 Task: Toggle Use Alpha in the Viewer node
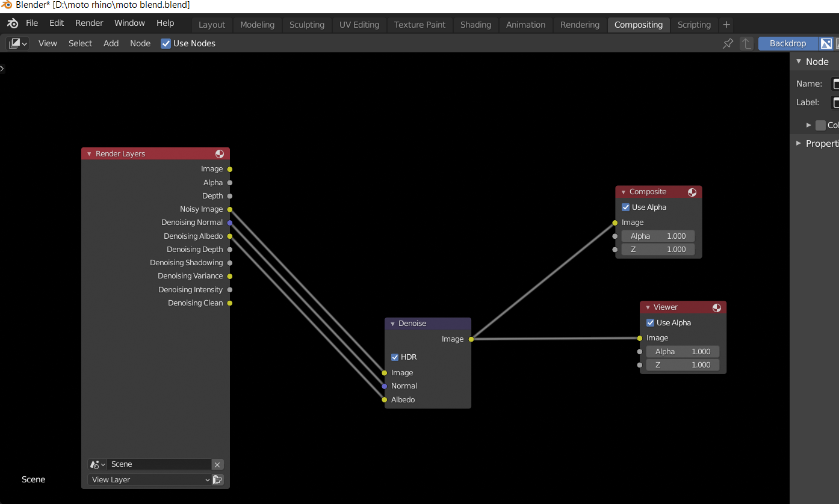point(650,323)
